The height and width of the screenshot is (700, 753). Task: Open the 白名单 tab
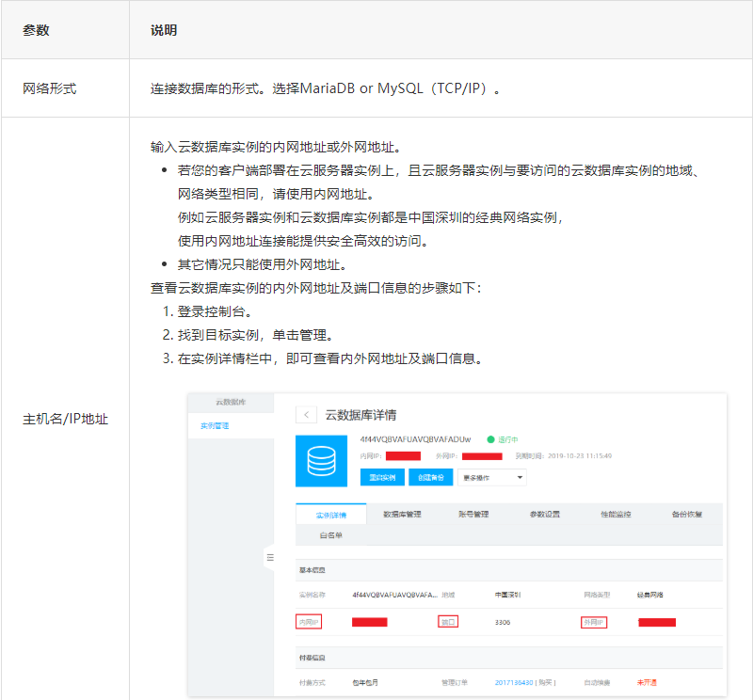[330, 534]
